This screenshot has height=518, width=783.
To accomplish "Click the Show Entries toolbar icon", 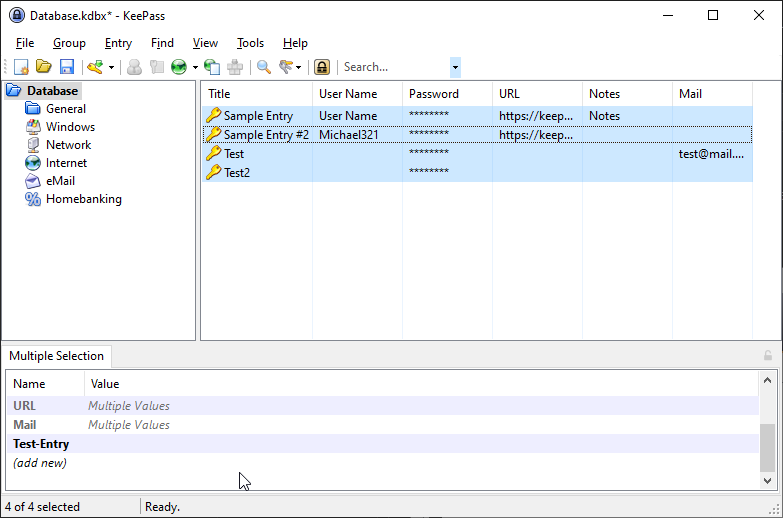I will click(x=286, y=67).
